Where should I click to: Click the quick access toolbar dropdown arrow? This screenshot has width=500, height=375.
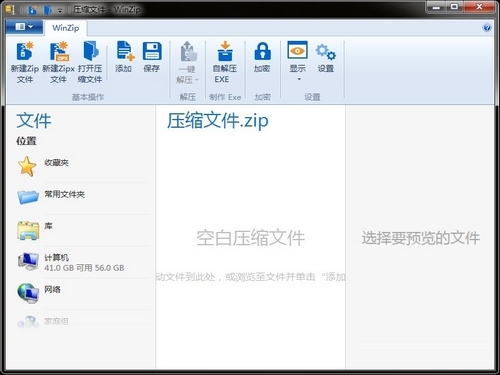tap(60, 11)
